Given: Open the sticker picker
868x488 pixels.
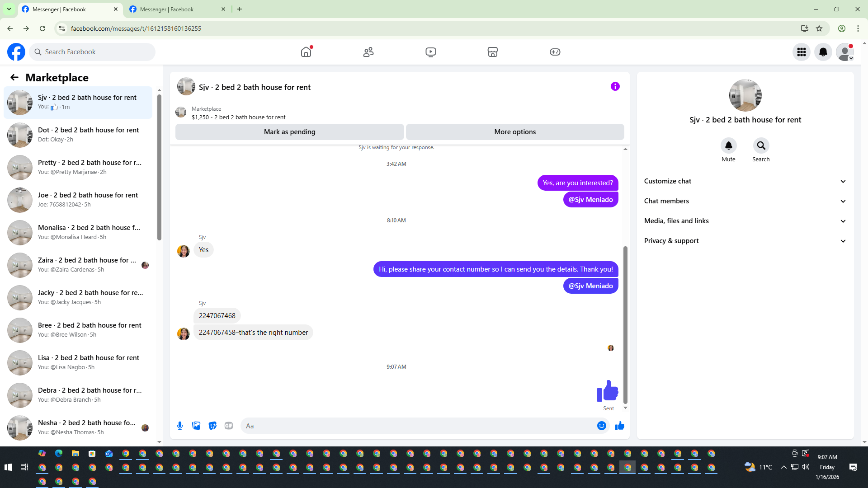Looking at the screenshot, I should coord(212,426).
